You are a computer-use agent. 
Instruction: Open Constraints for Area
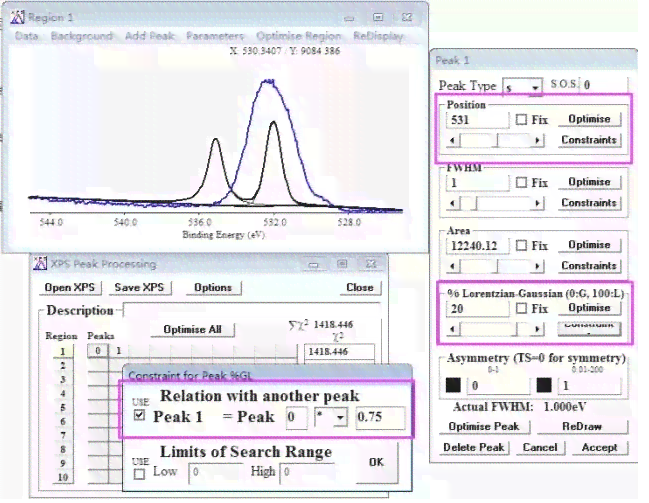point(589,266)
